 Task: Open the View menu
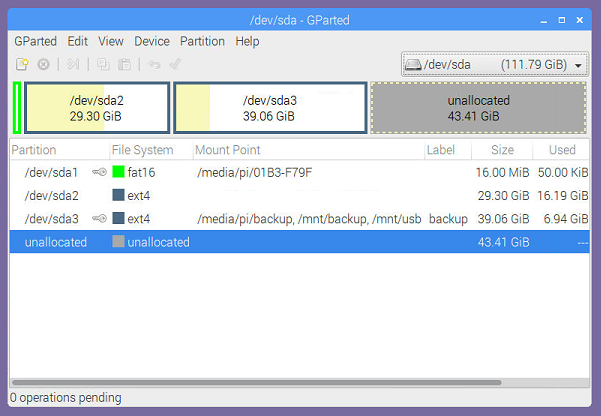point(111,41)
